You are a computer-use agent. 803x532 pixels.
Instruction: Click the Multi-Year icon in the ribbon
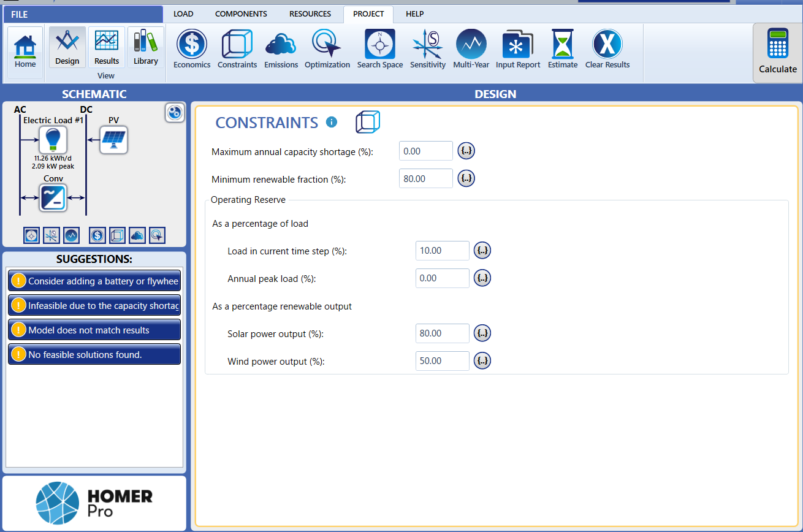coord(471,49)
